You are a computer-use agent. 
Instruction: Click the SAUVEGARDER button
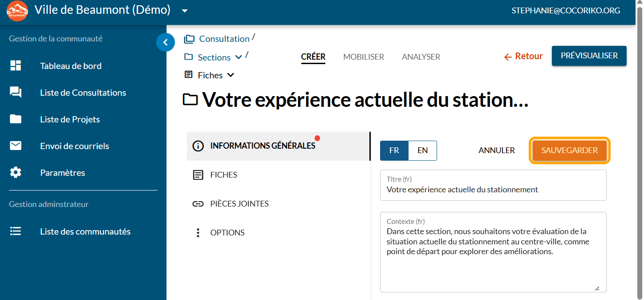pos(569,150)
